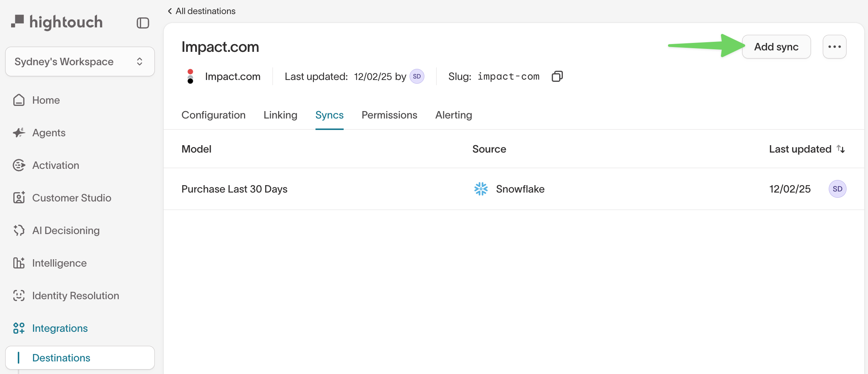Go back via All destinations link

(201, 11)
